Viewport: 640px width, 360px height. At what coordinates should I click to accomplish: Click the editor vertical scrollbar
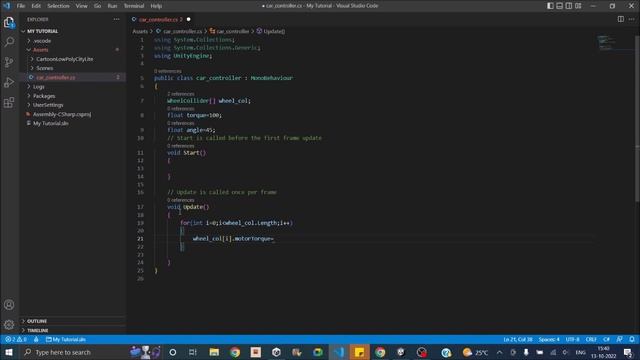click(x=637, y=118)
